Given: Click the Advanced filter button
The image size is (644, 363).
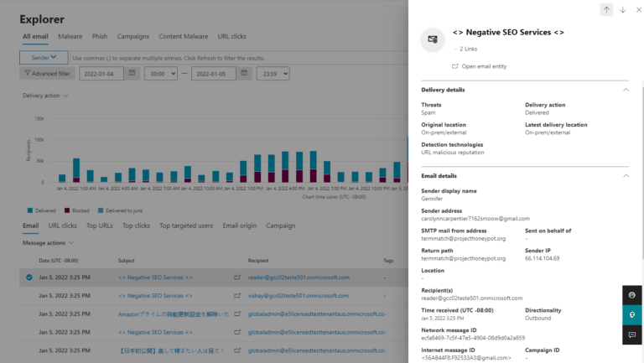Looking at the screenshot, I should point(47,74).
